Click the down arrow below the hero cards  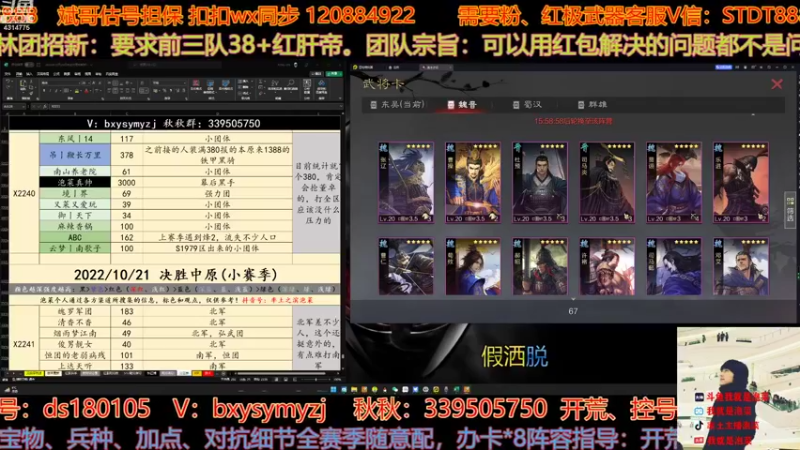tap(573, 299)
